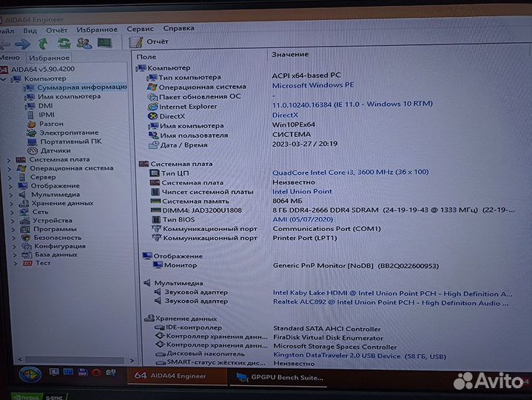Screen dimensions: 532x400
Task: Collapse the Компьютер tree node
Action: coord(4,79)
